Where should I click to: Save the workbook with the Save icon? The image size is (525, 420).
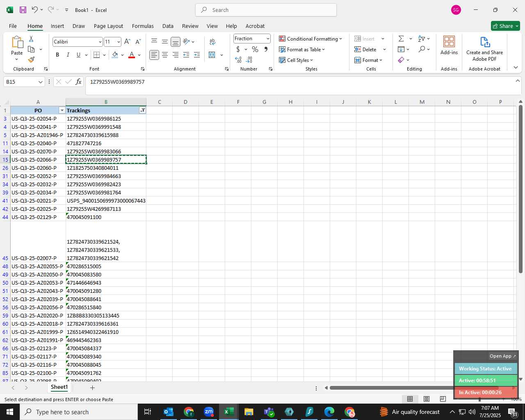coord(23,10)
